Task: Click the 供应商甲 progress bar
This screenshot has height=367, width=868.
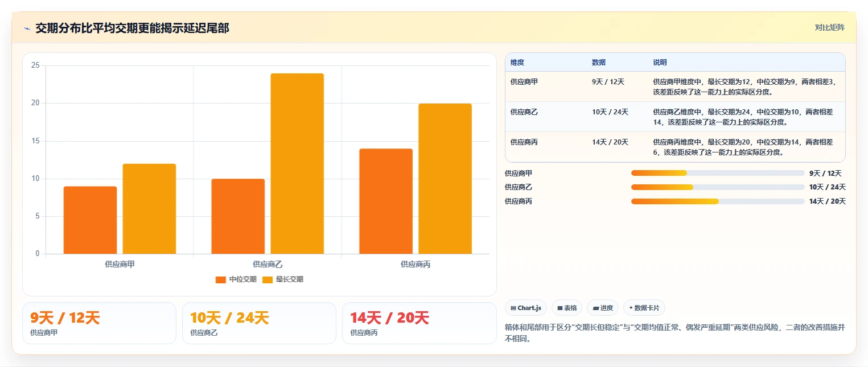Action: pyautogui.click(x=718, y=173)
